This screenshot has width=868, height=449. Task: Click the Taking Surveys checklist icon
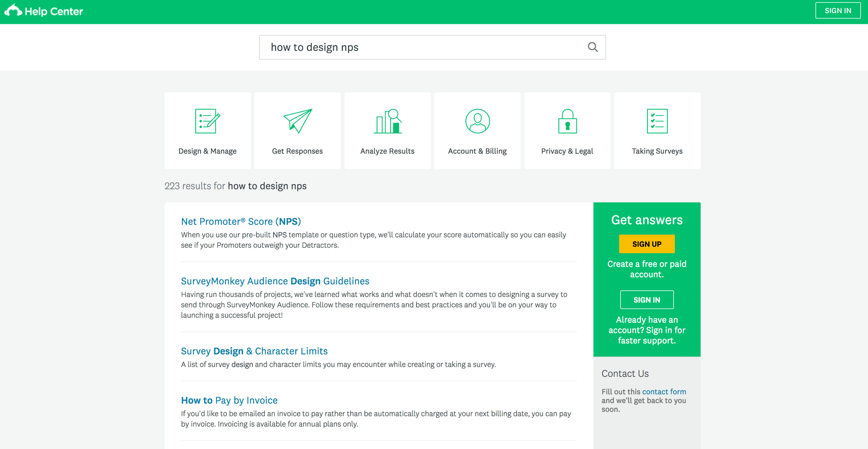click(x=657, y=121)
